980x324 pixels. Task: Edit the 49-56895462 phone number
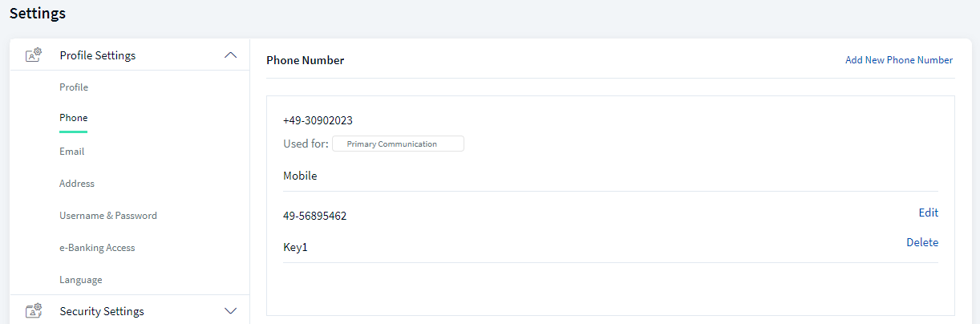[929, 213]
